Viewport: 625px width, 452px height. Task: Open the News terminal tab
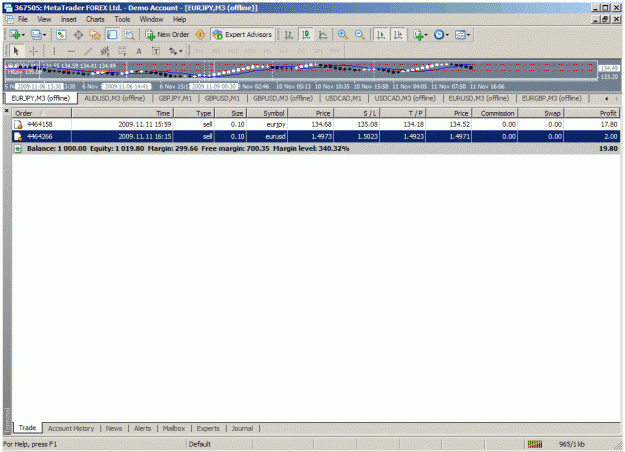coord(114,428)
